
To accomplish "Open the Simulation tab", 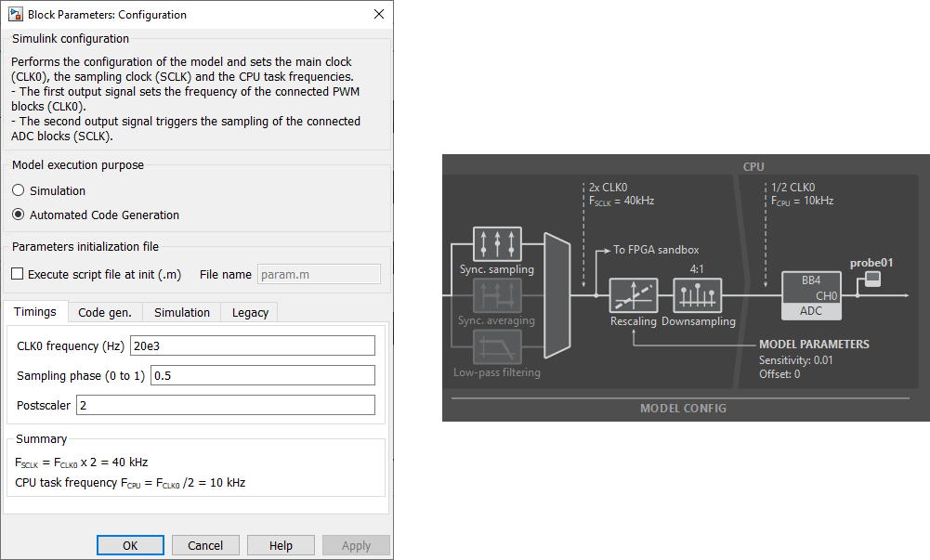I will coord(181,312).
